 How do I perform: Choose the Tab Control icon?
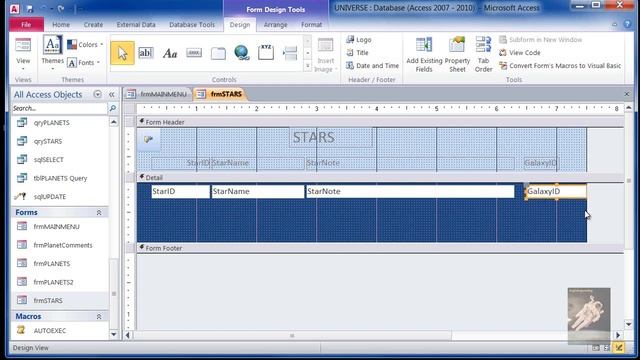(218, 53)
